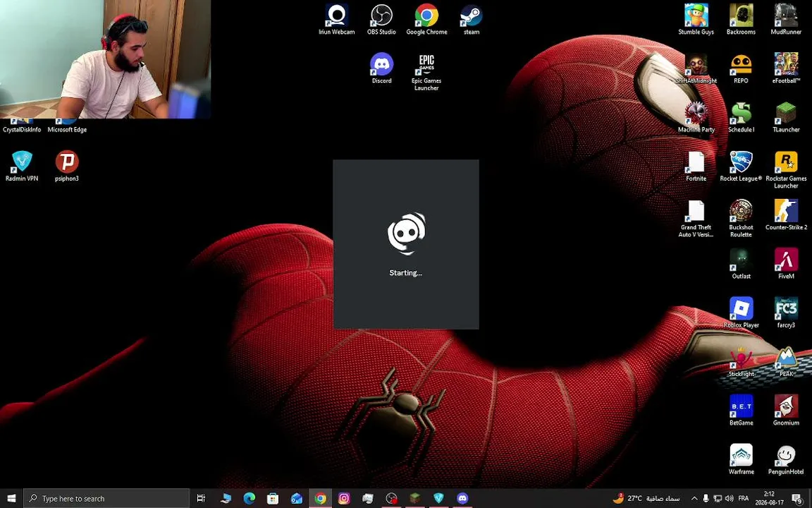812x508 pixels.
Task: Switch the FRA input language
Action: tap(744, 498)
